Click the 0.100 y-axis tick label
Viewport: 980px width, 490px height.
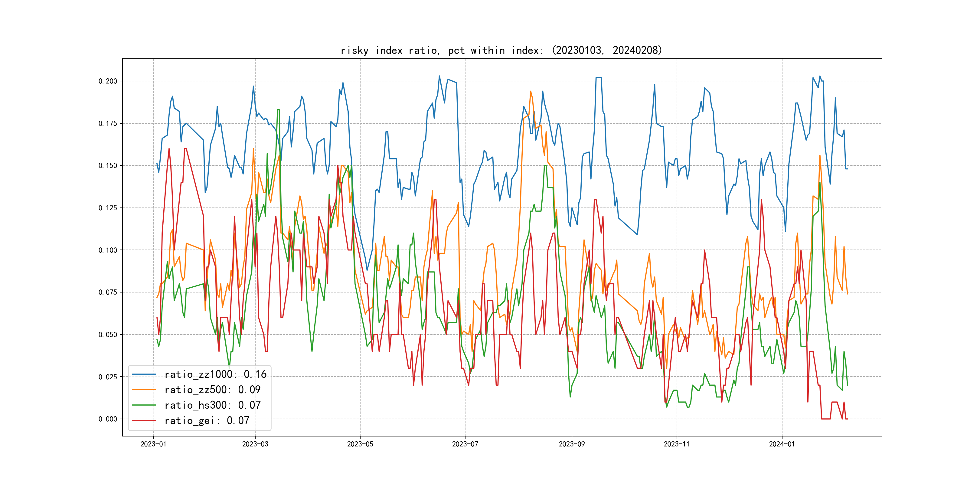pos(108,250)
